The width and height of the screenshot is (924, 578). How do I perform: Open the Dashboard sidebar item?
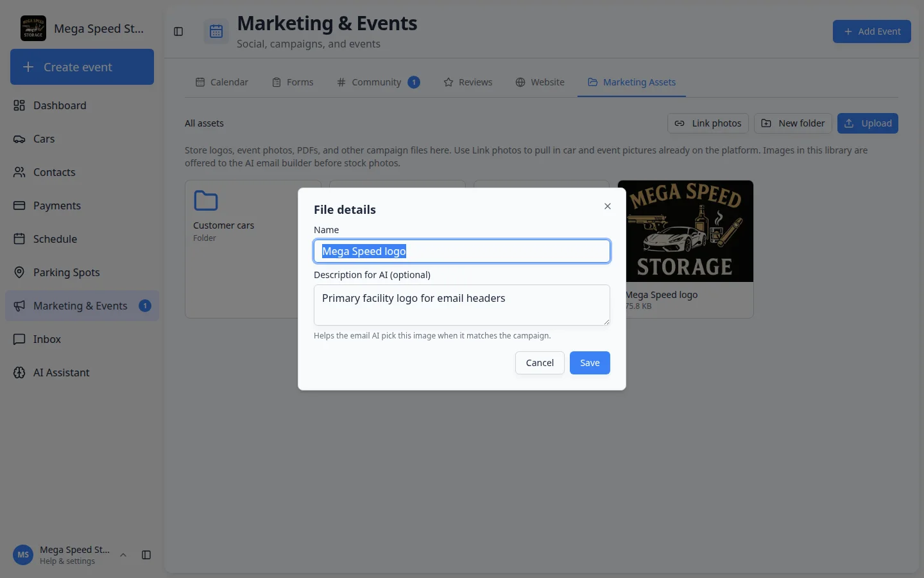(82, 105)
